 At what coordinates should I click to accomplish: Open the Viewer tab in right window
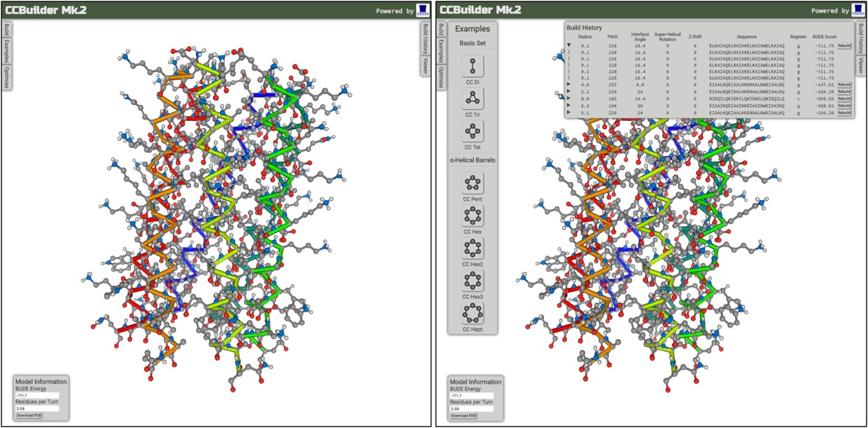(x=860, y=66)
